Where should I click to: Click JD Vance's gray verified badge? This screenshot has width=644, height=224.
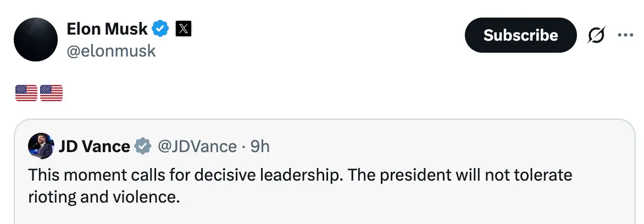click(x=143, y=147)
